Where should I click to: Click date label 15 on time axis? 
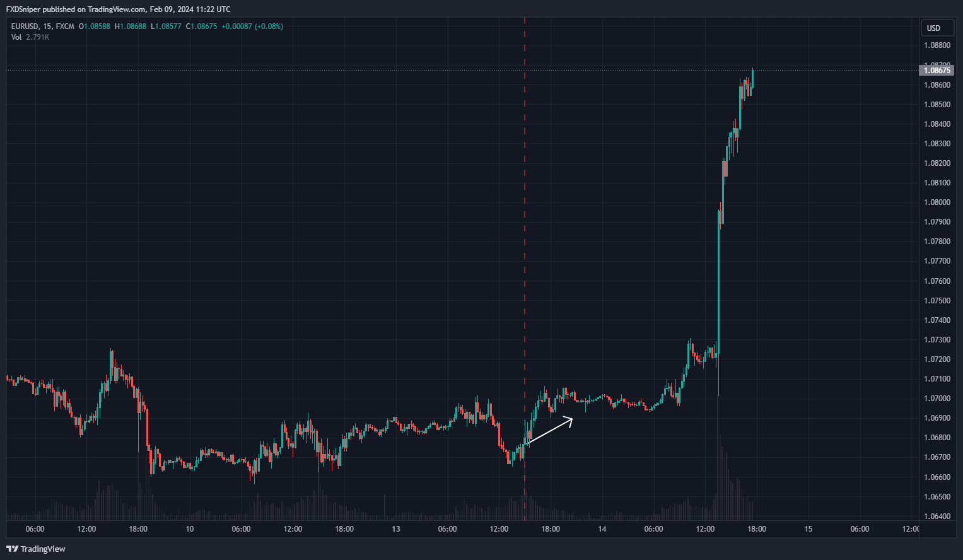click(x=808, y=529)
